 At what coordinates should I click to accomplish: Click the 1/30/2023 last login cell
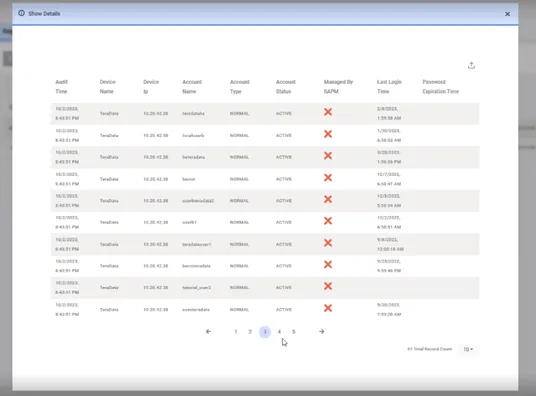tap(389, 135)
